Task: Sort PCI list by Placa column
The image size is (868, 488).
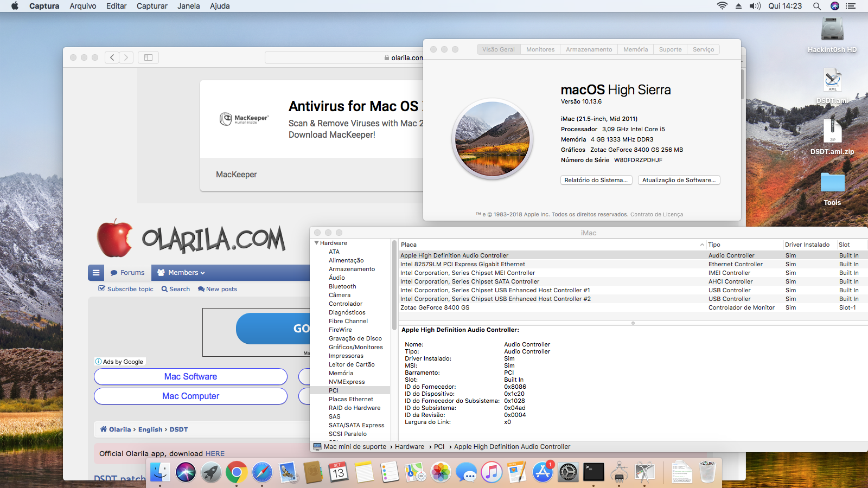Action: point(552,245)
